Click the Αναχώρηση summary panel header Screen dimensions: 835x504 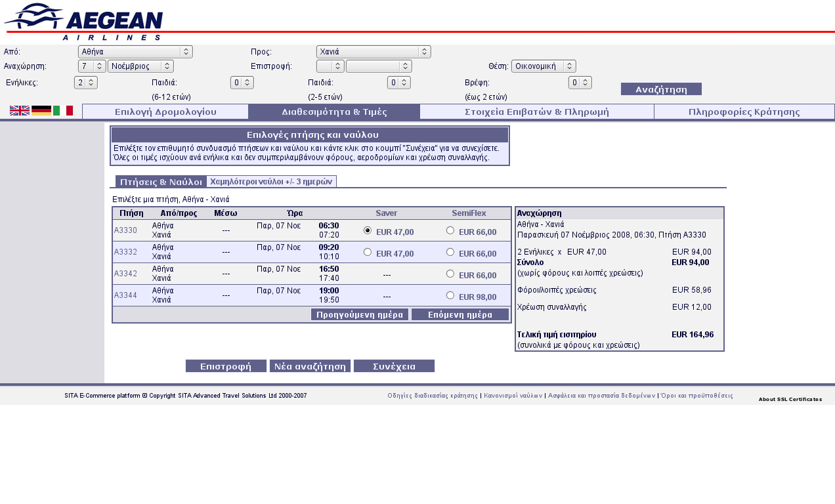pos(620,213)
